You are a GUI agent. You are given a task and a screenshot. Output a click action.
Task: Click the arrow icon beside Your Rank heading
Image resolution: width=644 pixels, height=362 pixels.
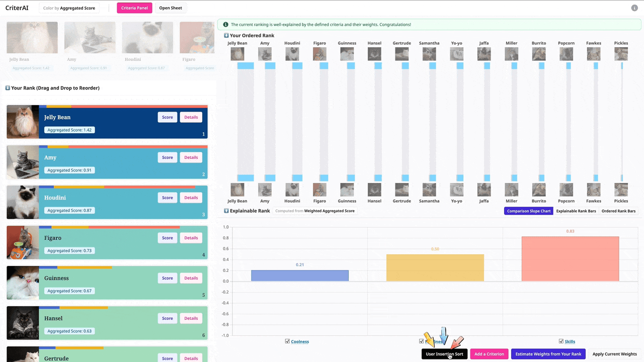coord(8,88)
